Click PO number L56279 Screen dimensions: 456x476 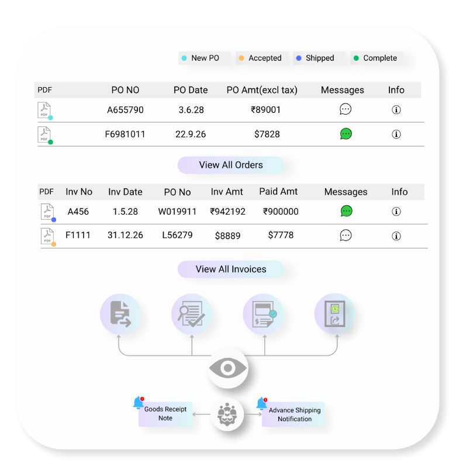177,235
